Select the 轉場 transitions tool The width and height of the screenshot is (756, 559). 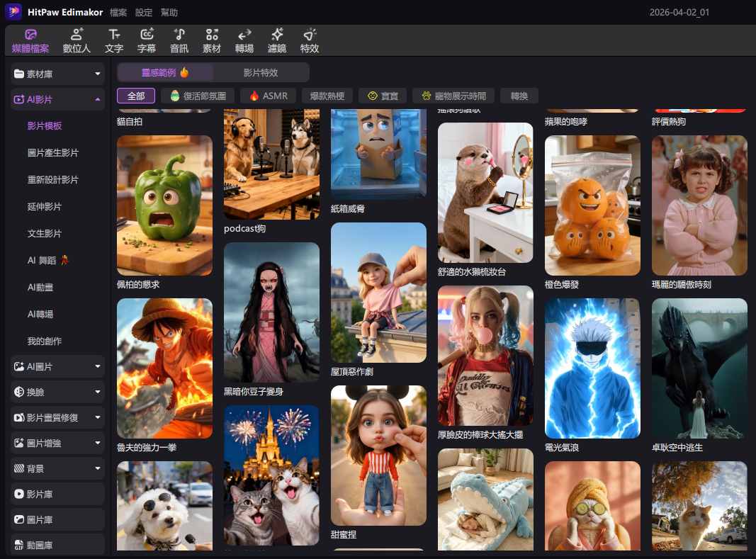(x=244, y=40)
